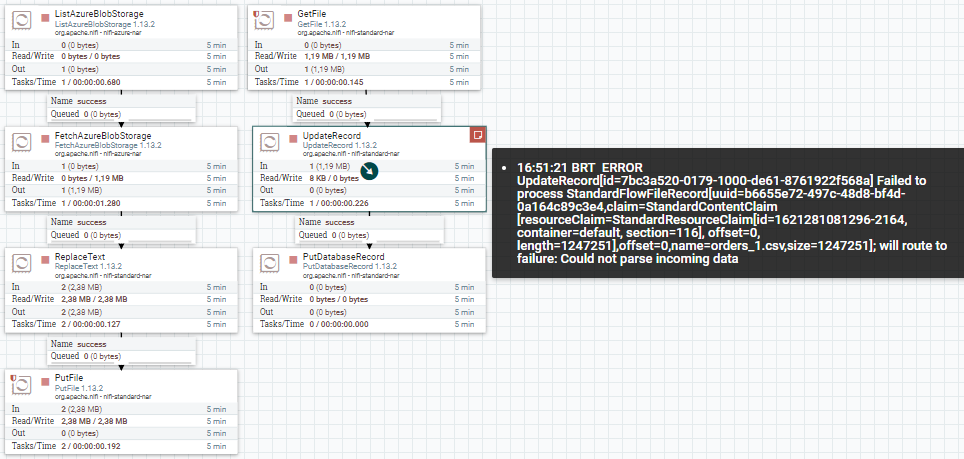Select the connection arrow handle on UpdateRecord
Viewport: 964px width, 459px height.
(369, 171)
